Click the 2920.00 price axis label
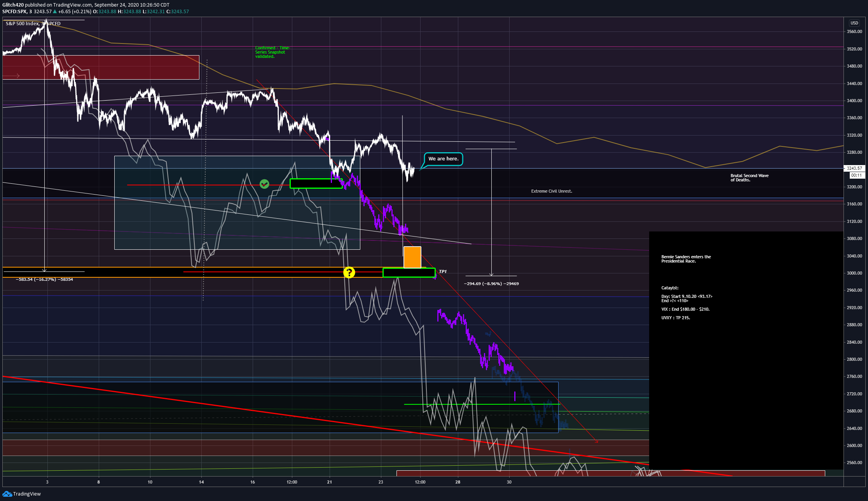Viewport: 868px width, 501px height. click(854, 308)
